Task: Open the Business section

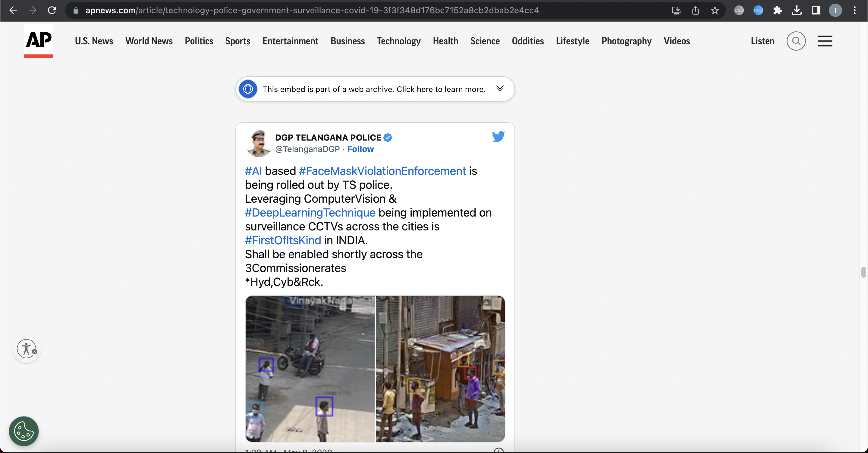Action: click(348, 41)
